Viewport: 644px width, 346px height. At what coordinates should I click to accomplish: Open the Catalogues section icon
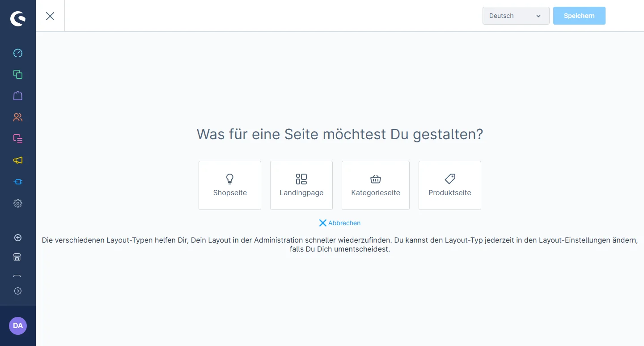pyautogui.click(x=18, y=74)
